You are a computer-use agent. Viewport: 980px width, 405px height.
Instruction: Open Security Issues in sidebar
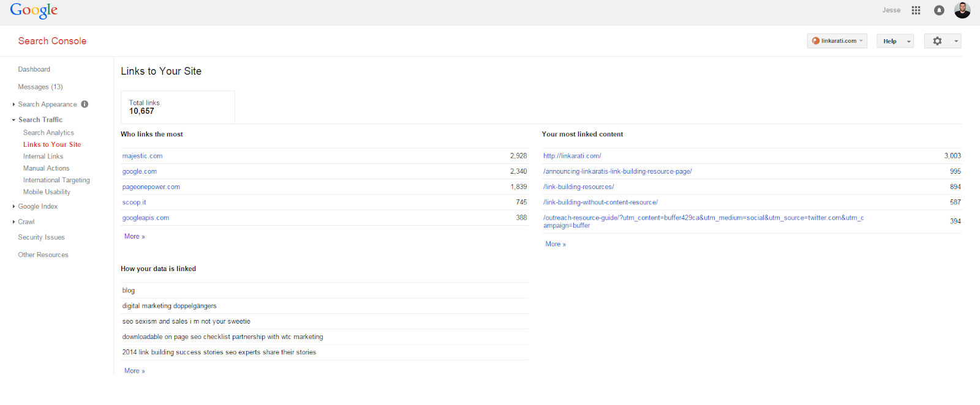[41, 237]
